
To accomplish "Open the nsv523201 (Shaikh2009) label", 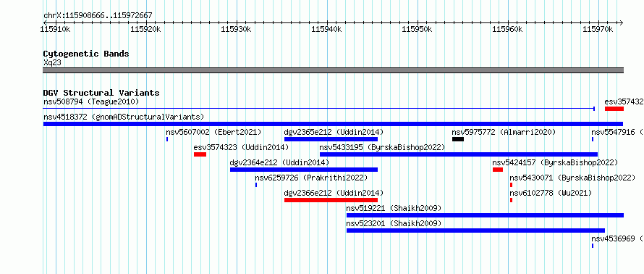I will click(x=394, y=223).
